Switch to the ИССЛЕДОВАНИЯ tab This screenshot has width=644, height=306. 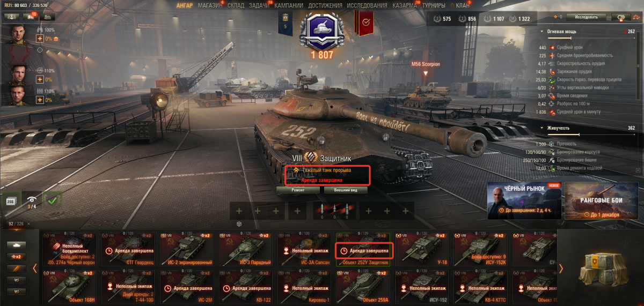[x=367, y=5]
